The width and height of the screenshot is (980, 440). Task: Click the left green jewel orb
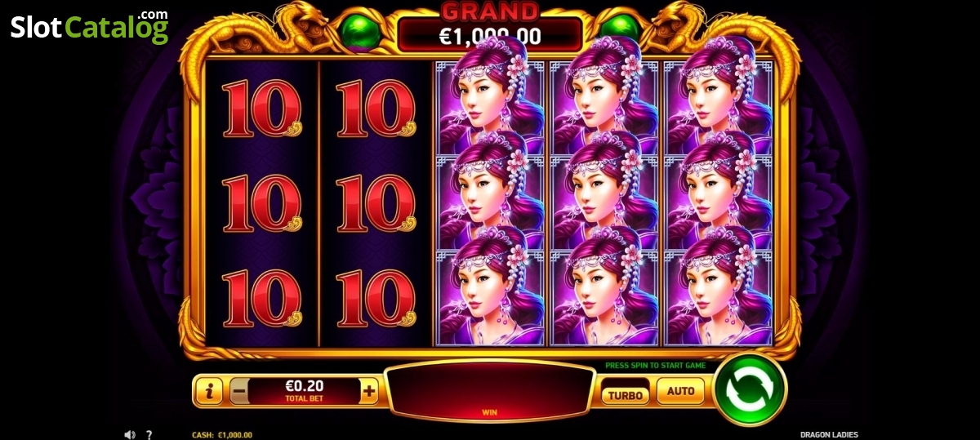coord(358,31)
